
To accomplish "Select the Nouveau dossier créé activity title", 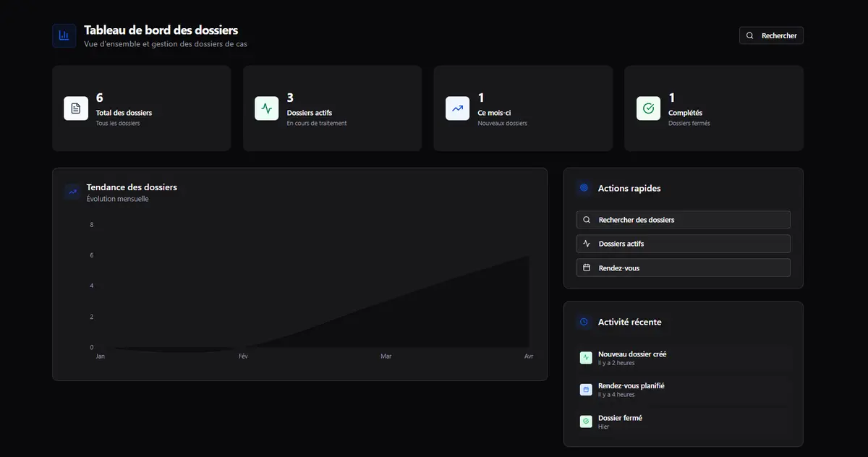I will pos(632,354).
